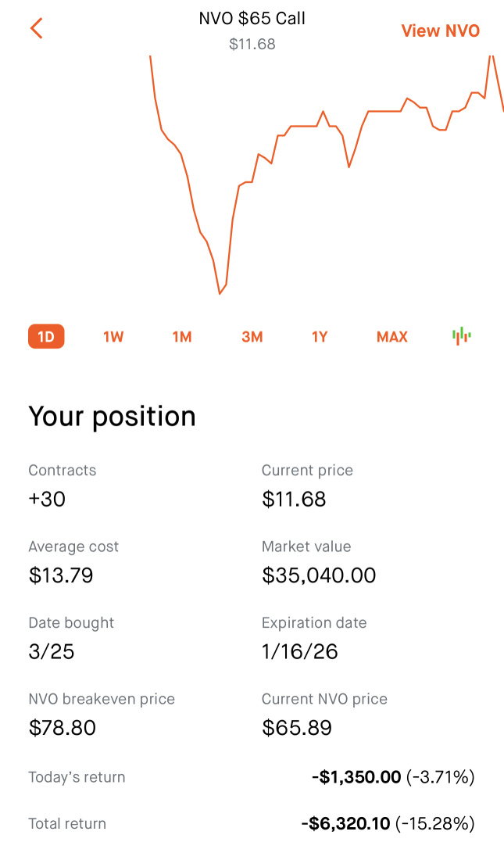Tap the NVO breakeven price $78.80
Screen dimensions: 504x842
pyautogui.click(x=63, y=728)
